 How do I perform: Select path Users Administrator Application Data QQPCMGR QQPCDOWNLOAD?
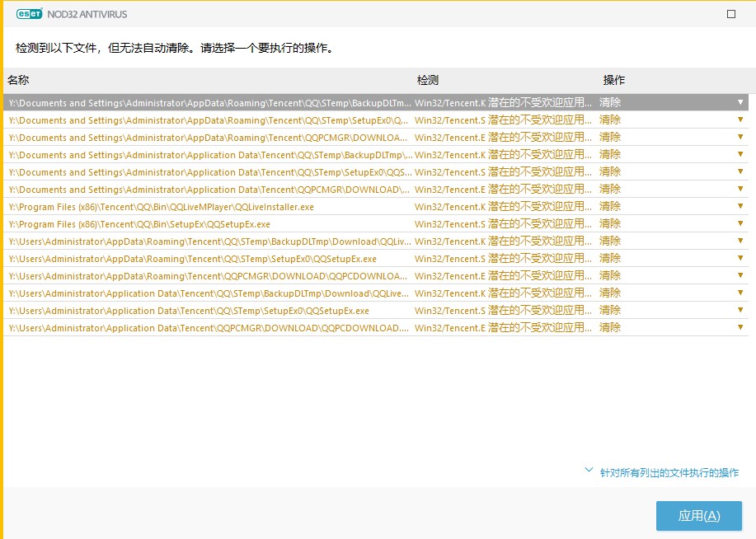pyautogui.click(x=209, y=328)
